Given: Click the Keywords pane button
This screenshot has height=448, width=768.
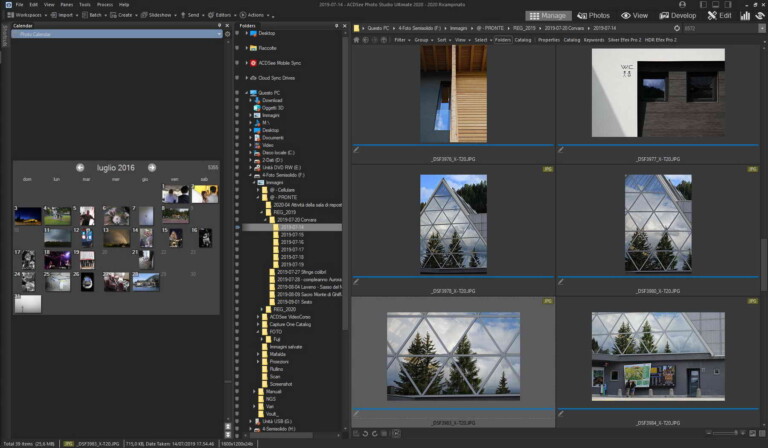Looking at the screenshot, I should point(594,40).
